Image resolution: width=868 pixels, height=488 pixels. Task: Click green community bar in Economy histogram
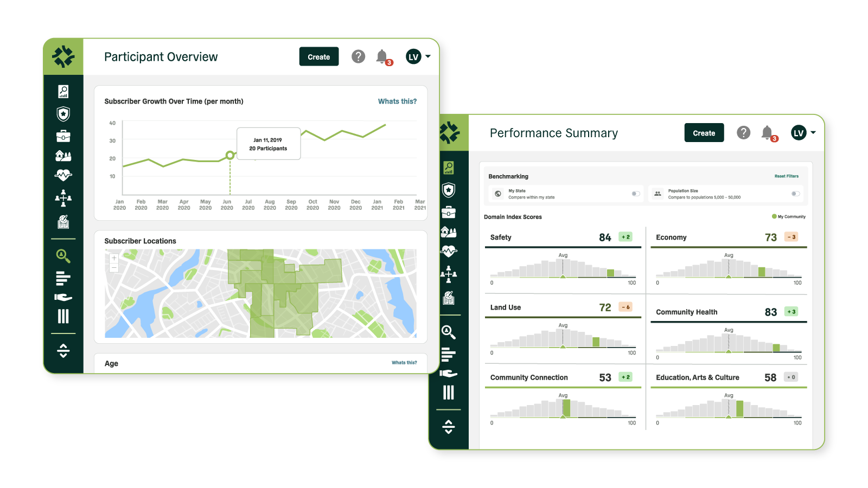[762, 272]
